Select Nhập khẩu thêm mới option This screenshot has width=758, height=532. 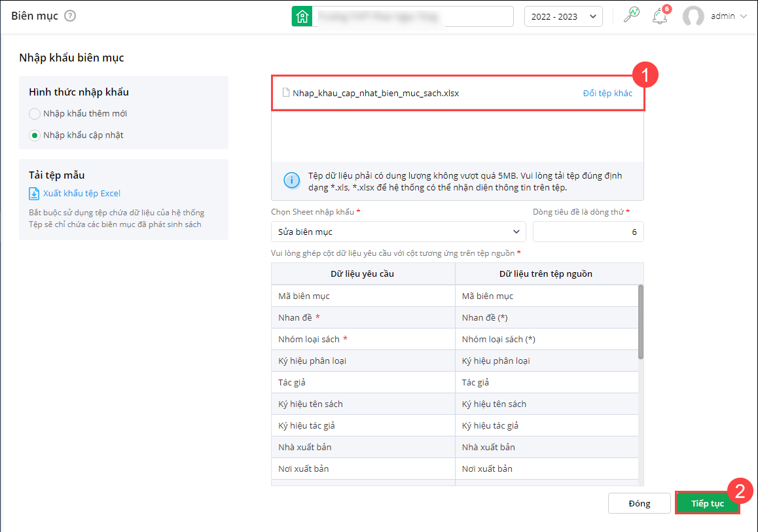(35, 114)
